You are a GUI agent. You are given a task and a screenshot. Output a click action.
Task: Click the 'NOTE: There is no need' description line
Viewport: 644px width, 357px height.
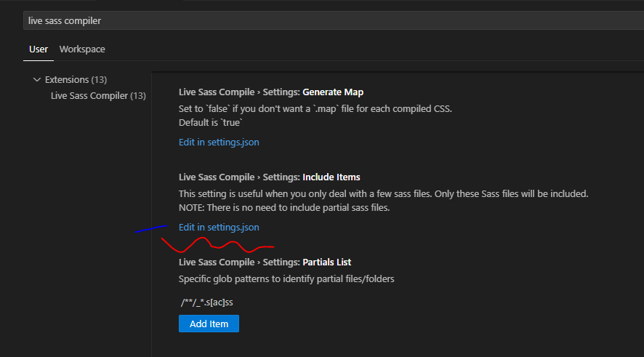click(284, 208)
